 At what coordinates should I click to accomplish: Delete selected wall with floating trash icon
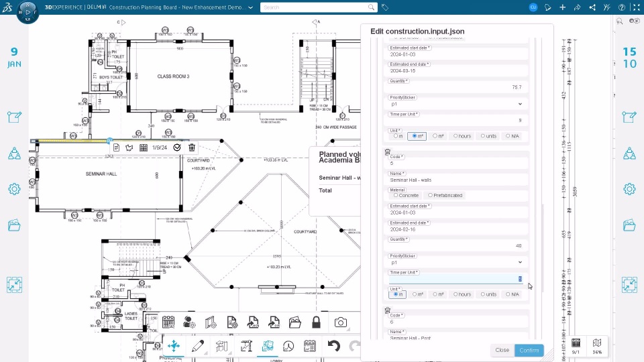192,147
